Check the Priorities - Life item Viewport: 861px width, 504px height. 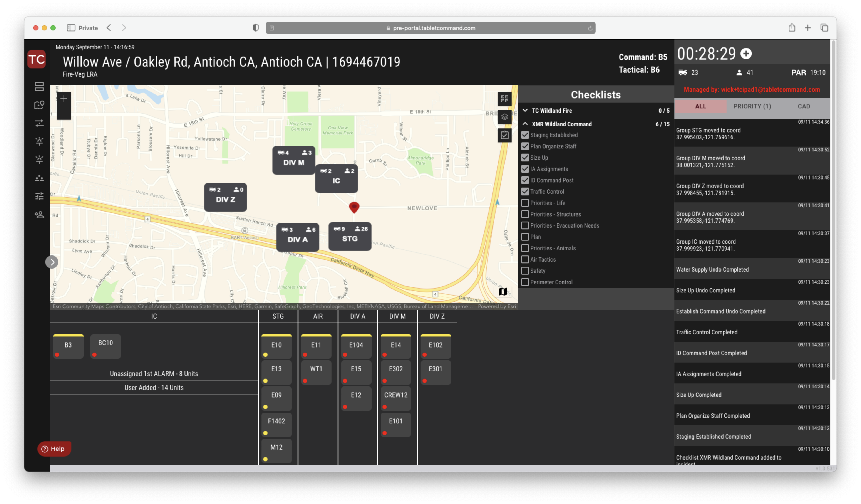pyautogui.click(x=525, y=203)
